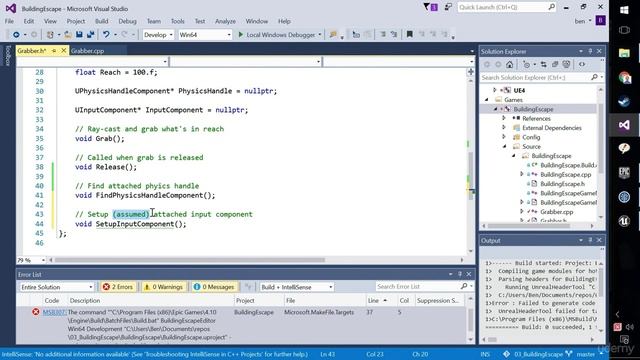
Task: Click the Collapse All icon in Solution Explorer
Action: click(x=555, y=64)
